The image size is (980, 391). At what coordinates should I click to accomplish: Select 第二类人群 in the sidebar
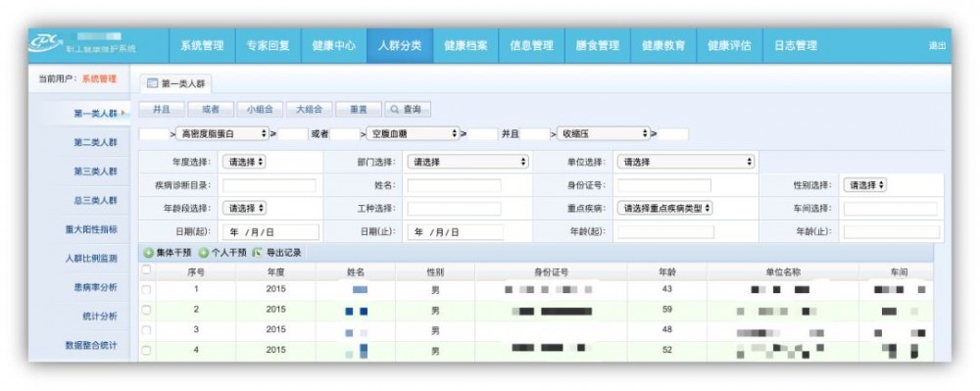(95, 142)
